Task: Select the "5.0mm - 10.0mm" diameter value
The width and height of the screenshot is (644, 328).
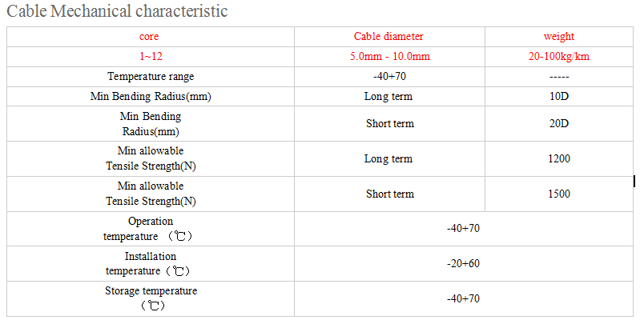Action: [388, 57]
